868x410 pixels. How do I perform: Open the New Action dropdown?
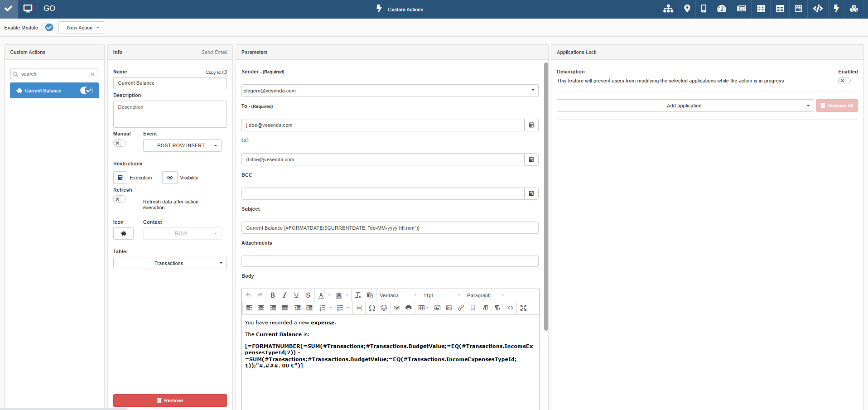click(82, 28)
